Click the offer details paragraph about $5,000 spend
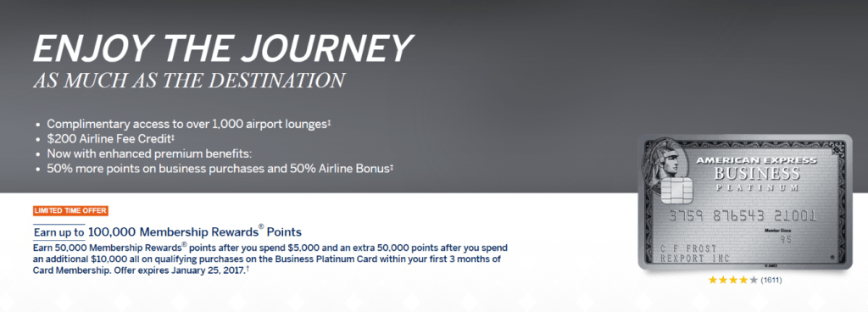The image size is (868, 312). [x=270, y=259]
